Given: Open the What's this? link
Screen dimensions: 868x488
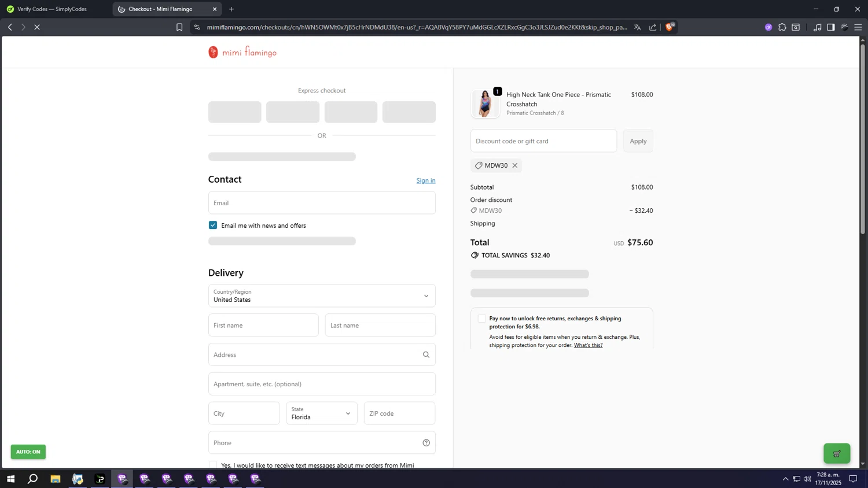Looking at the screenshot, I should (588, 345).
